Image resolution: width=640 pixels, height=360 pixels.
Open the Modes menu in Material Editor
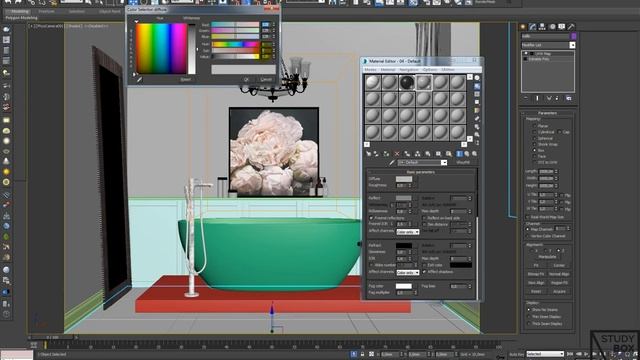point(370,70)
